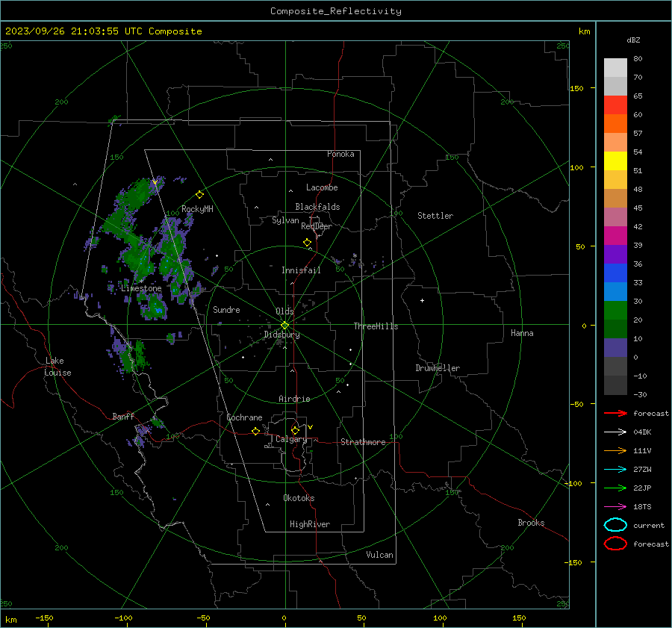The height and width of the screenshot is (628, 672).
Task: Click the red forecast ellipse in the legend
Action: pyautogui.click(x=615, y=544)
